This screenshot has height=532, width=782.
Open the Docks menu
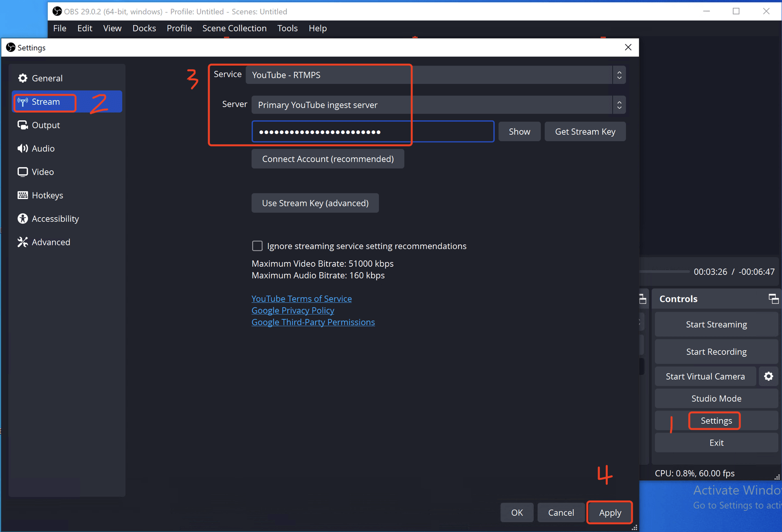point(144,28)
